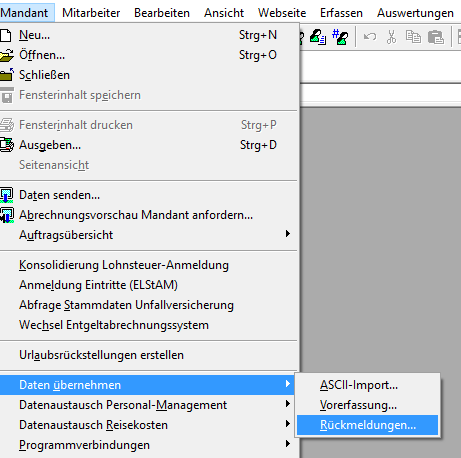
Task: Choose Vorerfassung... from submenu
Action: coord(367,405)
